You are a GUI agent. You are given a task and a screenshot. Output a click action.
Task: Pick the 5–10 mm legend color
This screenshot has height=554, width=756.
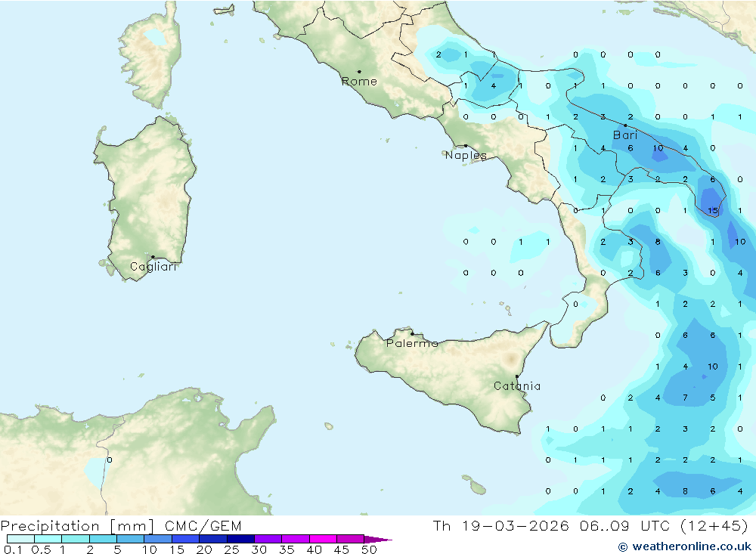(x=130, y=539)
